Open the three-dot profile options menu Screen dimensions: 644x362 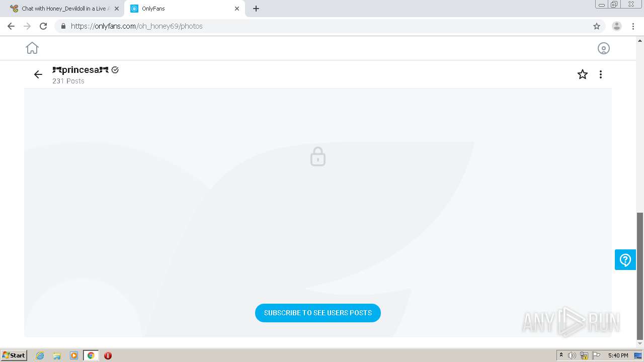(x=600, y=74)
